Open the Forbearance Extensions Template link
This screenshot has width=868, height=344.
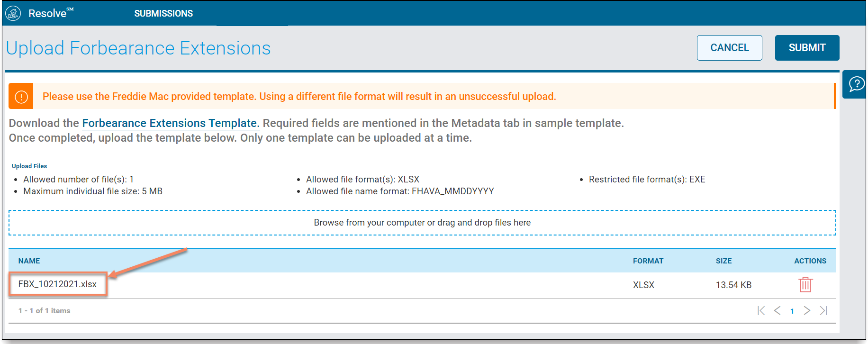click(x=171, y=123)
